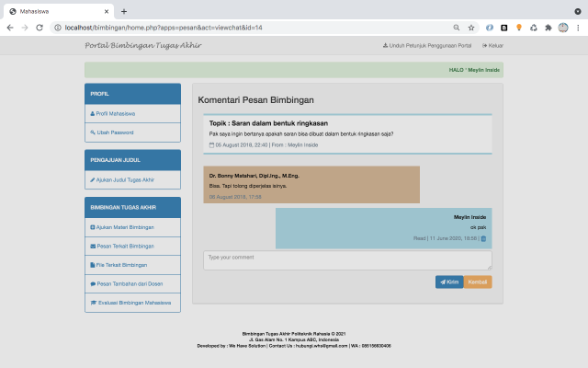Open Profil Mahasiswa in sidebar
The image size is (588, 368).
pyautogui.click(x=115, y=113)
